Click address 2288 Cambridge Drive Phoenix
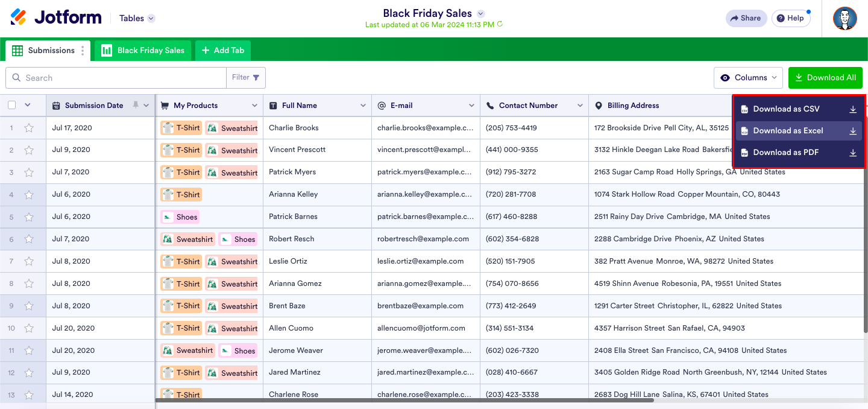This screenshot has width=868, height=409. pyautogui.click(x=679, y=239)
